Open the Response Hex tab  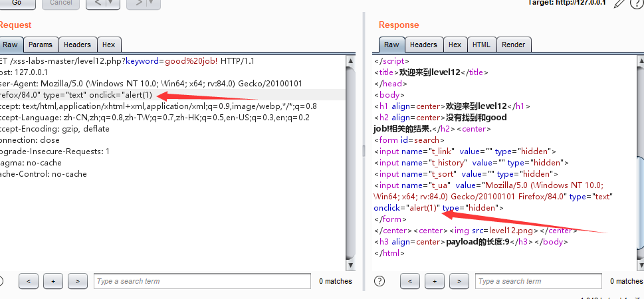(x=455, y=45)
